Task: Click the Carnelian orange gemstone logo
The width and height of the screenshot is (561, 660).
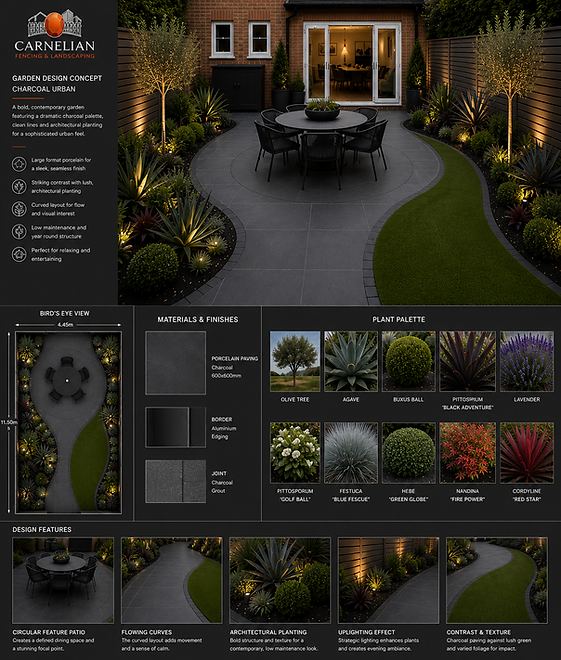Action: pyautogui.click(x=54, y=24)
